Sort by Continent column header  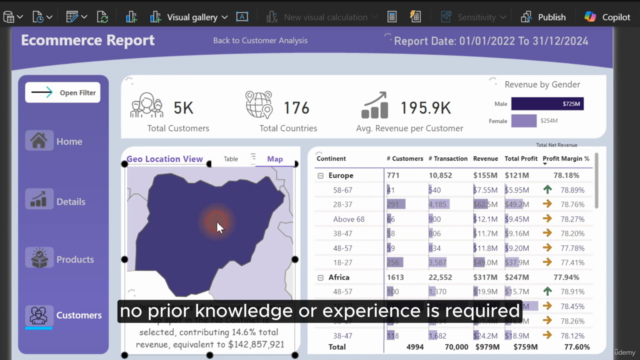tap(331, 158)
